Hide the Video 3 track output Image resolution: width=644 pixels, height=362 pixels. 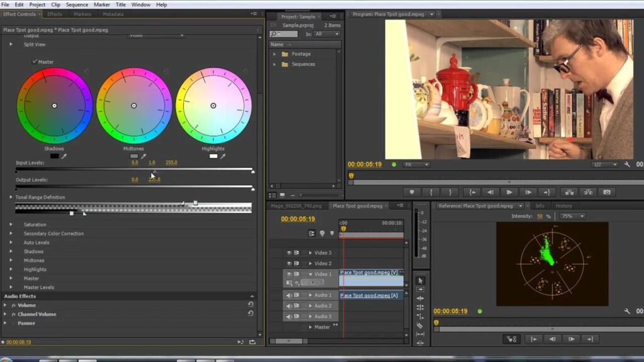coord(289,253)
